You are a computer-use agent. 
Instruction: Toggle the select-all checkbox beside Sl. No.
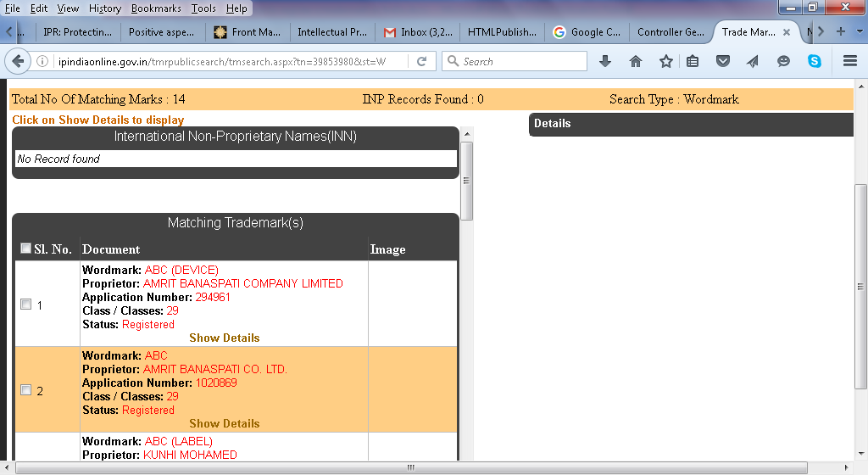[25, 249]
